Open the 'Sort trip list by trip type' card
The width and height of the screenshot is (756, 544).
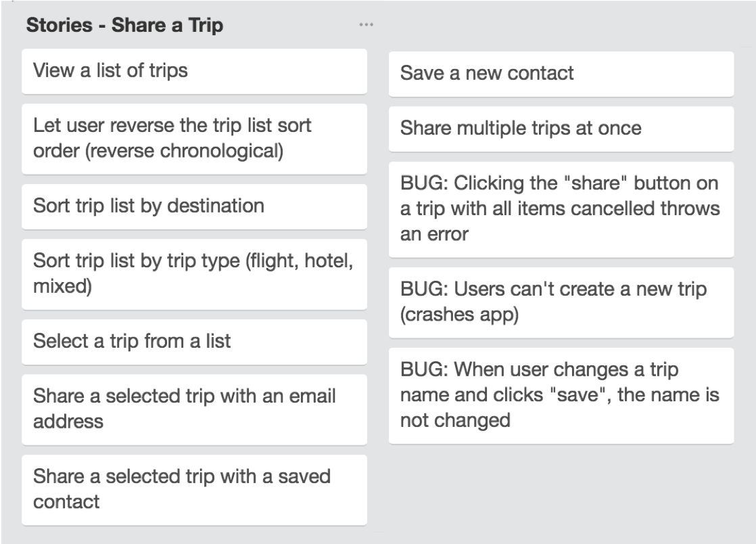pos(194,273)
